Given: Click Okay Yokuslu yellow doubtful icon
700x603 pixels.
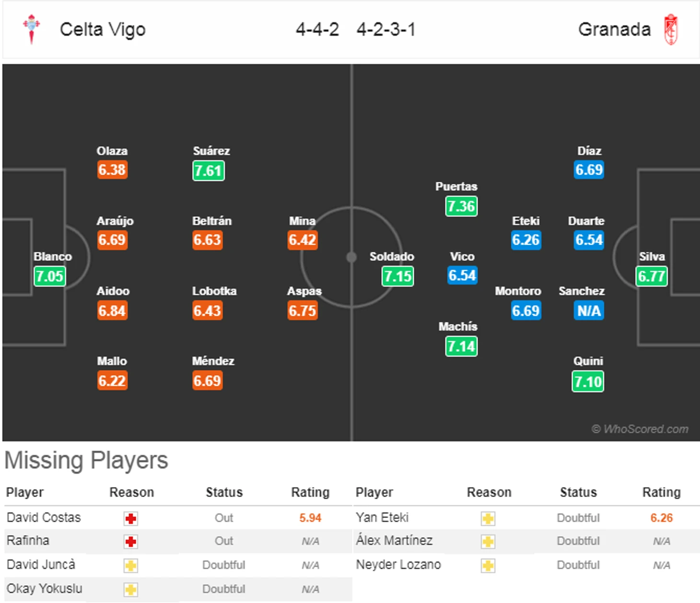Looking at the screenshot, I should pyautogui.click(x=130, y=590).
